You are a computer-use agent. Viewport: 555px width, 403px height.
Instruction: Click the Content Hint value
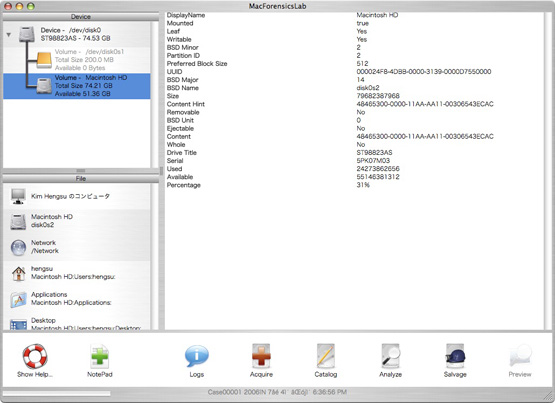[425, 104]
